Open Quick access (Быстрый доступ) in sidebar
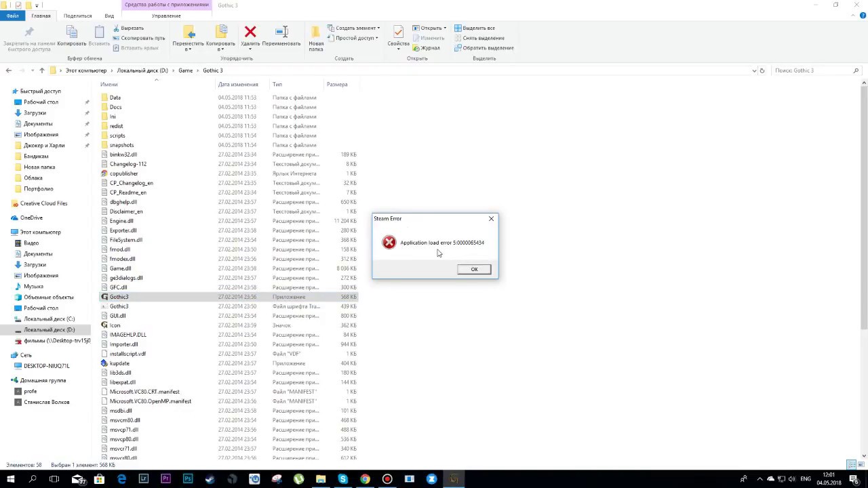The image size is (868, 488). 40,91
